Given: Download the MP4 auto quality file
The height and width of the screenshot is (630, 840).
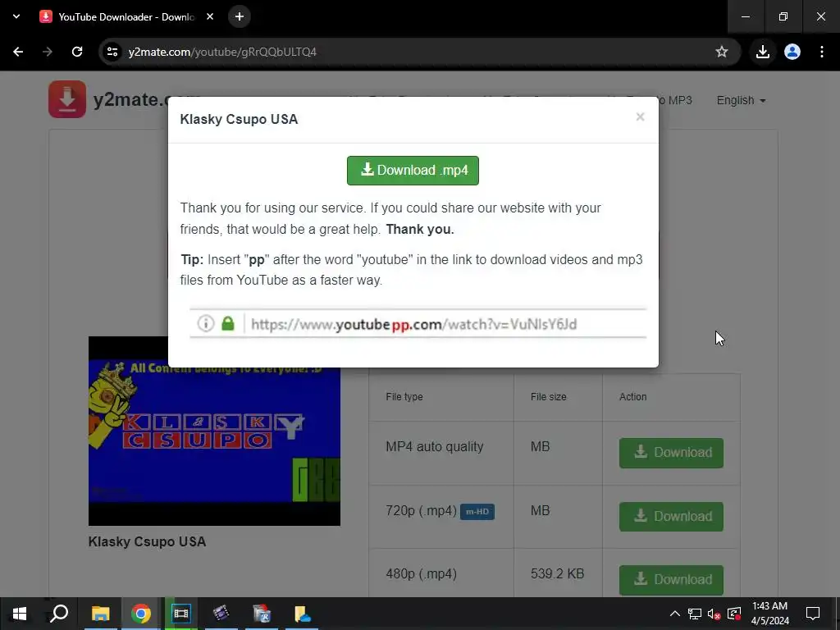Looking at the screenshot, I should click(x=671, y=453).
